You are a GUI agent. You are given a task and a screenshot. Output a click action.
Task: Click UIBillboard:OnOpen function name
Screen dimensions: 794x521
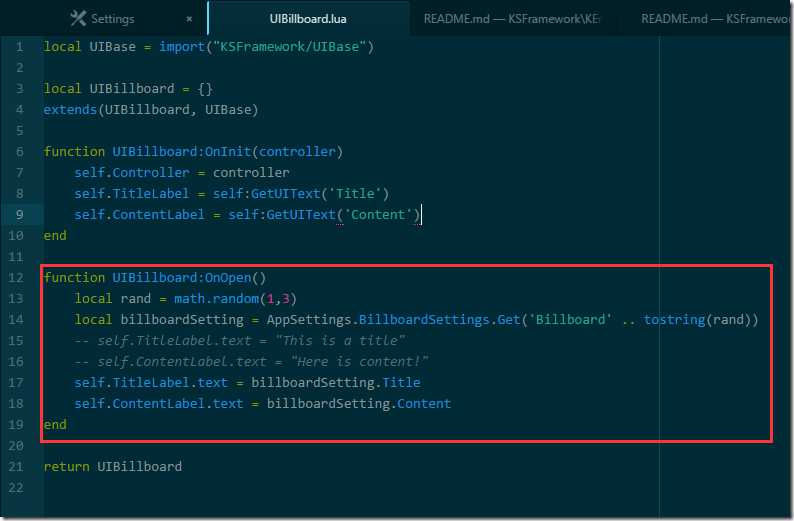pos(182,277)
